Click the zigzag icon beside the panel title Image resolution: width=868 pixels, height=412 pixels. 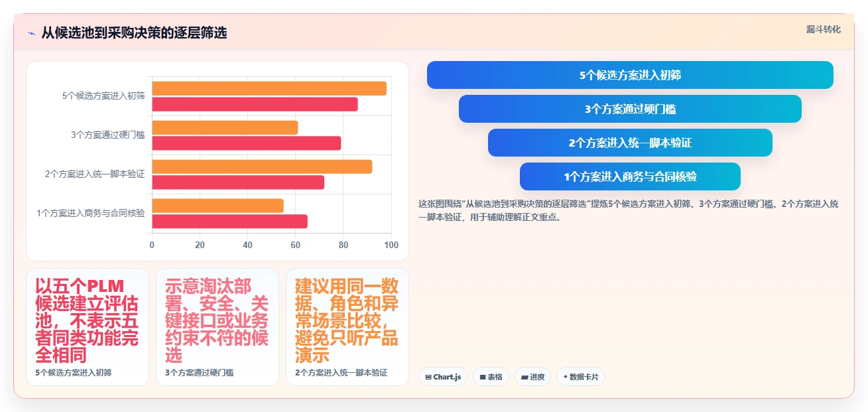point(31,33)
